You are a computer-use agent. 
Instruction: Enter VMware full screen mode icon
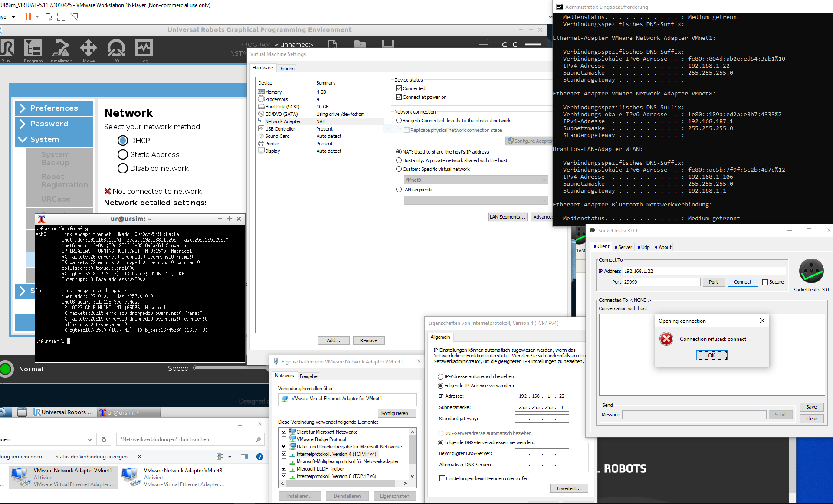[61, 17]
